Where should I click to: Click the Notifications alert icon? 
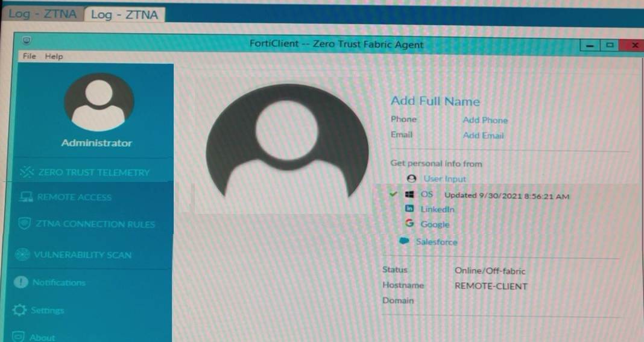[22, 282]
